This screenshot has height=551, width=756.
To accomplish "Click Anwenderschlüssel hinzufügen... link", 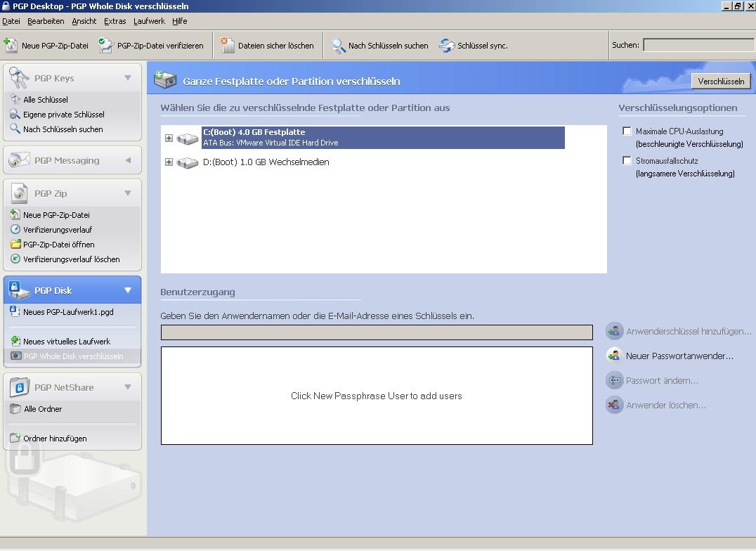I will pyautogui.click(x=689, y=332).
